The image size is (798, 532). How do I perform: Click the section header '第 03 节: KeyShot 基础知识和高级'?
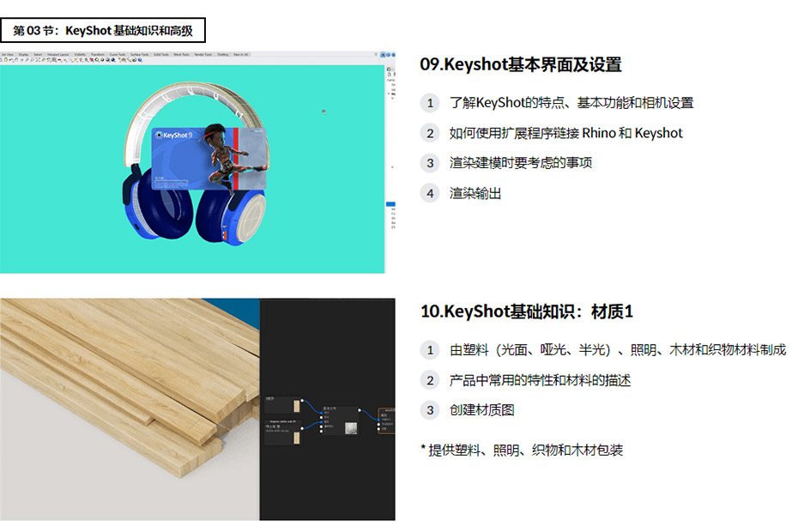[103, 31]
